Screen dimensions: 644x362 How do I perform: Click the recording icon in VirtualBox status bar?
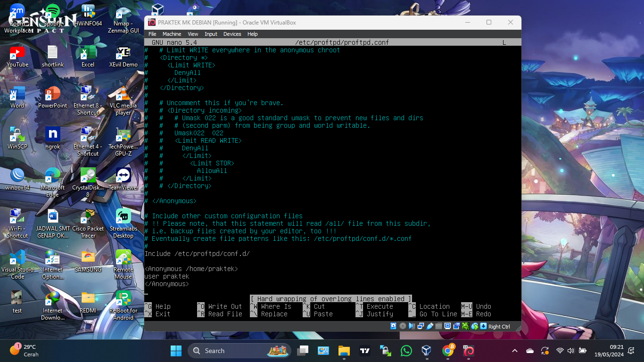click(x=456, y=326)
